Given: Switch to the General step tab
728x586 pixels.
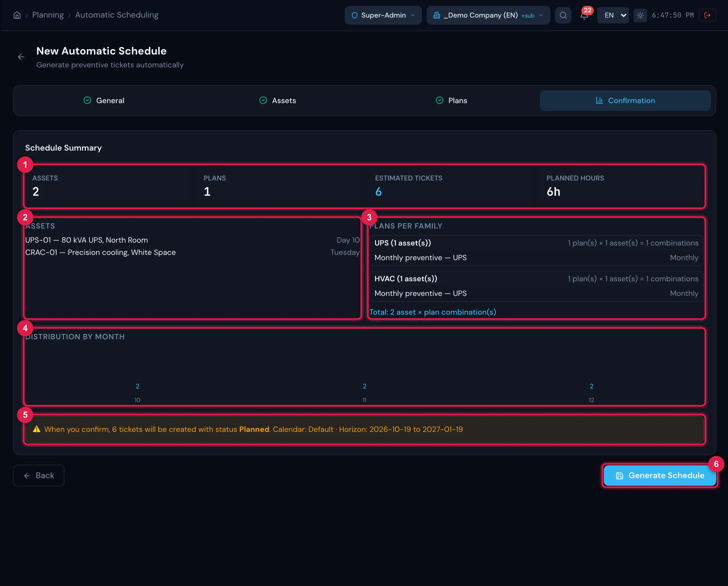Looking at the screenshot, I should tap(104, 100).
